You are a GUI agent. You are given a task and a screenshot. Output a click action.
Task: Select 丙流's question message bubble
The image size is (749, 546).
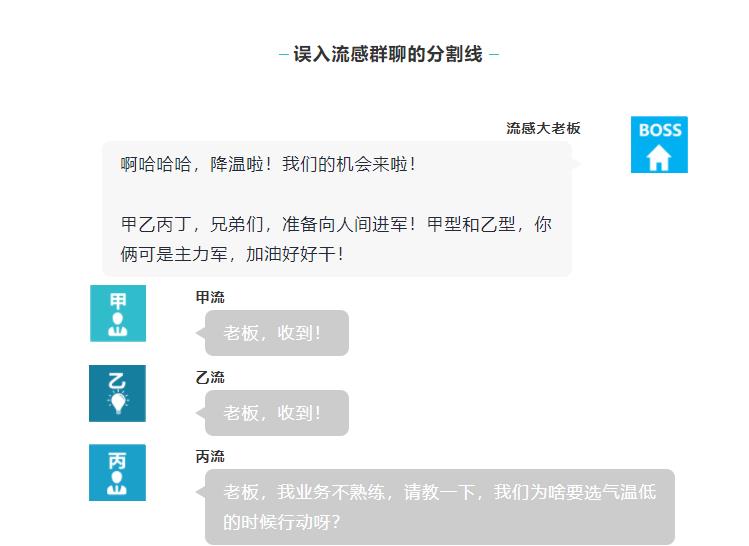[439, 507]
